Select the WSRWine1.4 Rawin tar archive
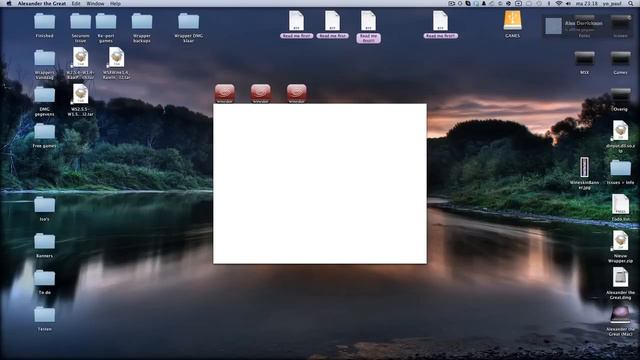Screen dimensions: 640x360 pyautogui.click(x=116, y=58)
